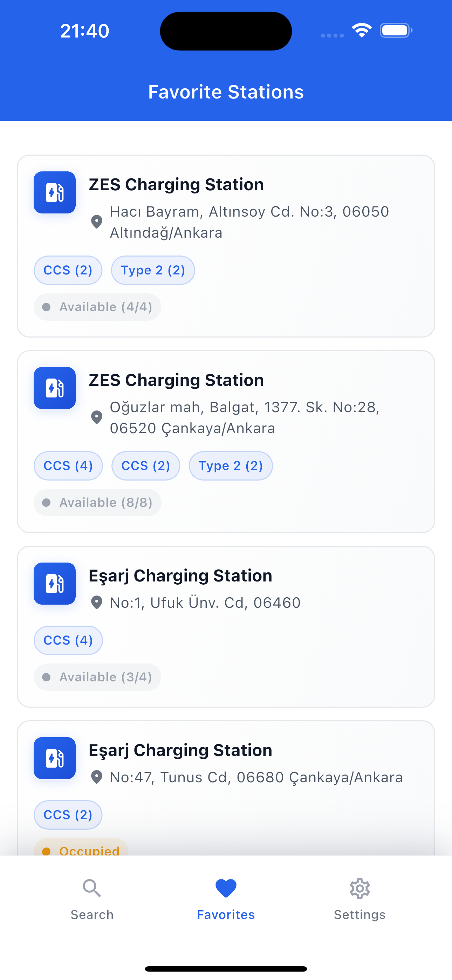Tap location pin beside Oğuzlar mah address

coord(97,417)
